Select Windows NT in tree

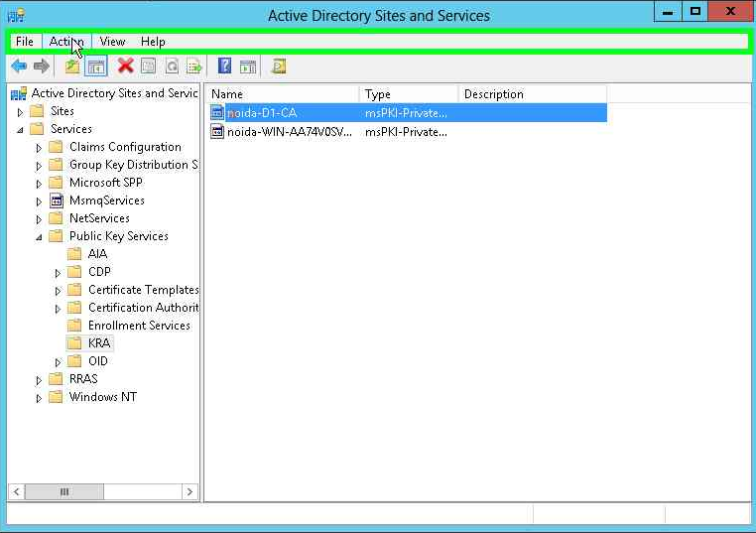tap(103, 396)
